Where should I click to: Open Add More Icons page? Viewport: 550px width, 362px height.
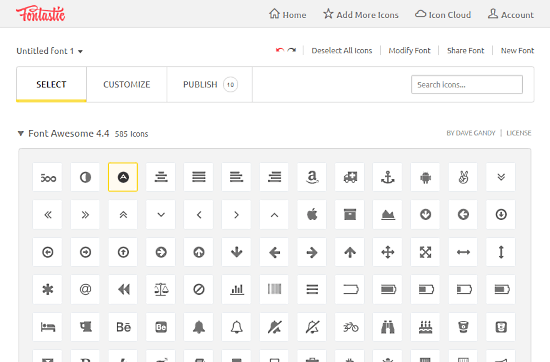point(361,15)
